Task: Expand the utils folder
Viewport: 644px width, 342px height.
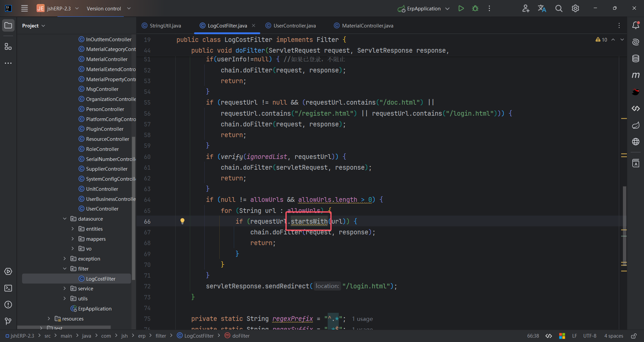Action: click(65, 298)
